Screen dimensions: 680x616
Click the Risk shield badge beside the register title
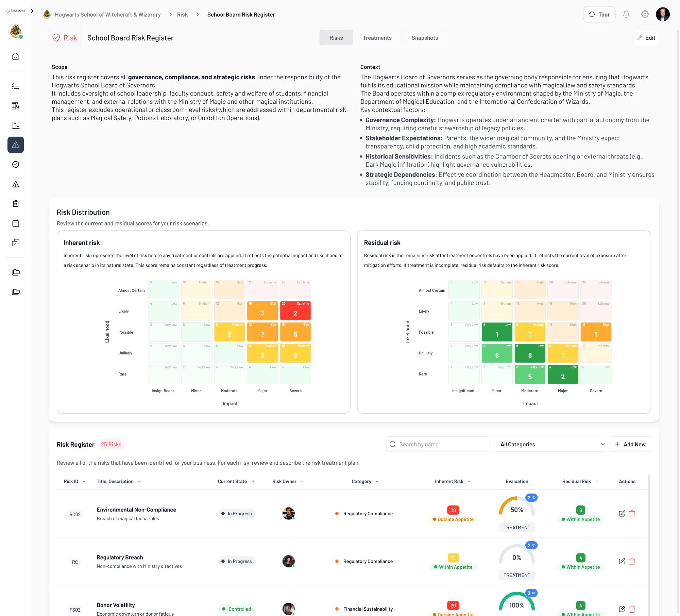pyautogui.click(x=65, y=38)
